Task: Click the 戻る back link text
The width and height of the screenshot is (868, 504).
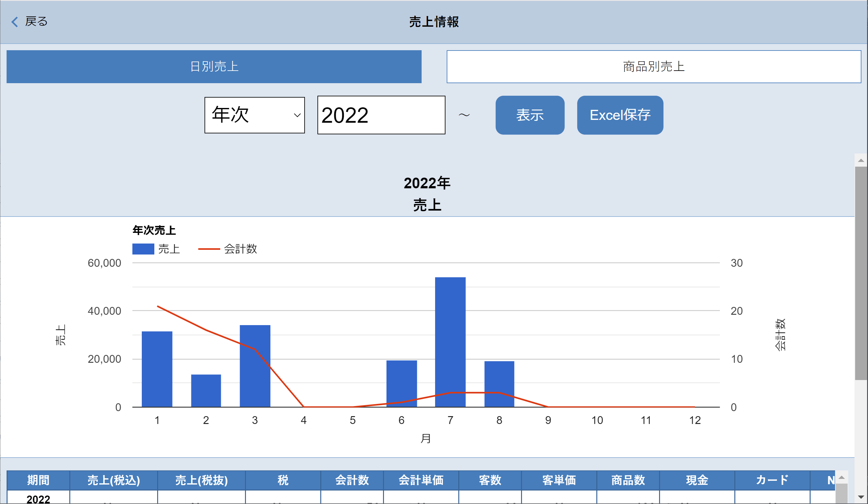Action: click(36, 22)
